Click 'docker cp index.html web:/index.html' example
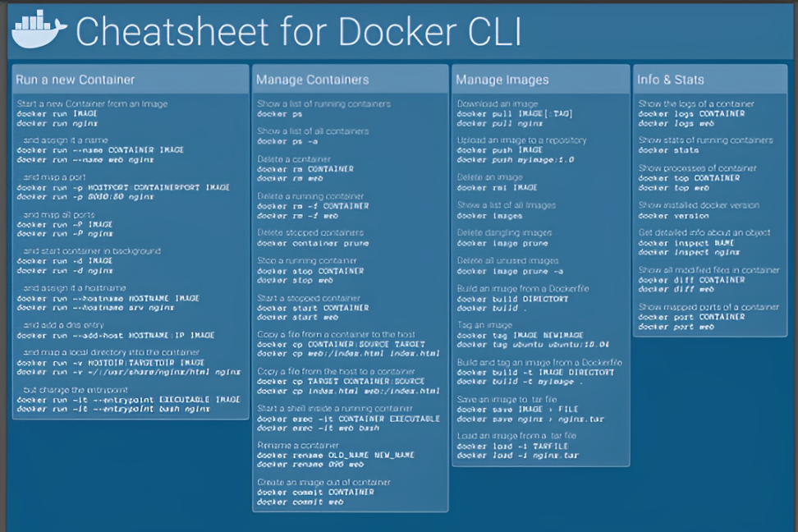Viewport: 798px width, 532px height. [348, 391]
